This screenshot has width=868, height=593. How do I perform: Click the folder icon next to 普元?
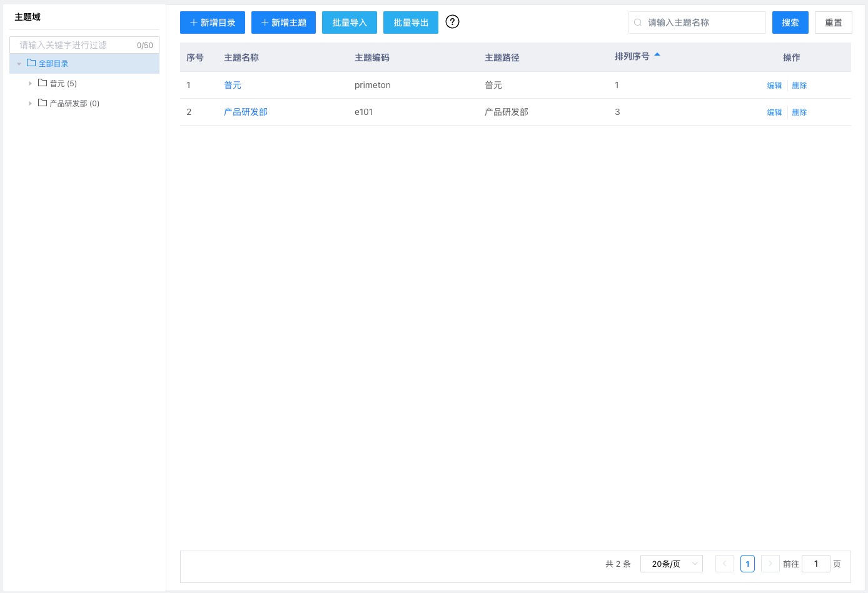[42, 83]
